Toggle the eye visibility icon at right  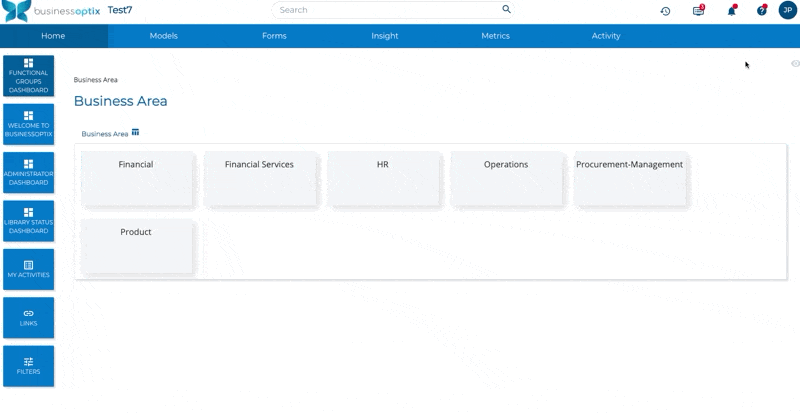click(795, 64)
